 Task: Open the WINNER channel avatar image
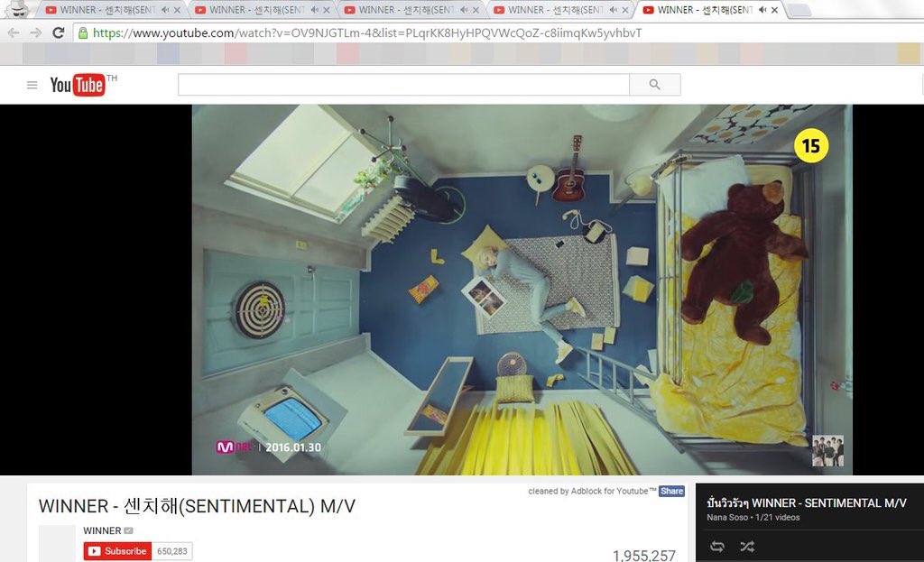[57, 543]
